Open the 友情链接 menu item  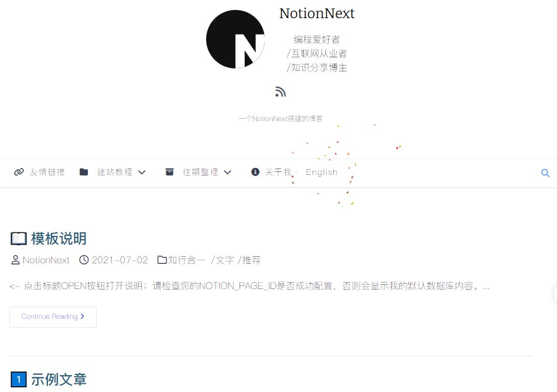pos(47,172)
